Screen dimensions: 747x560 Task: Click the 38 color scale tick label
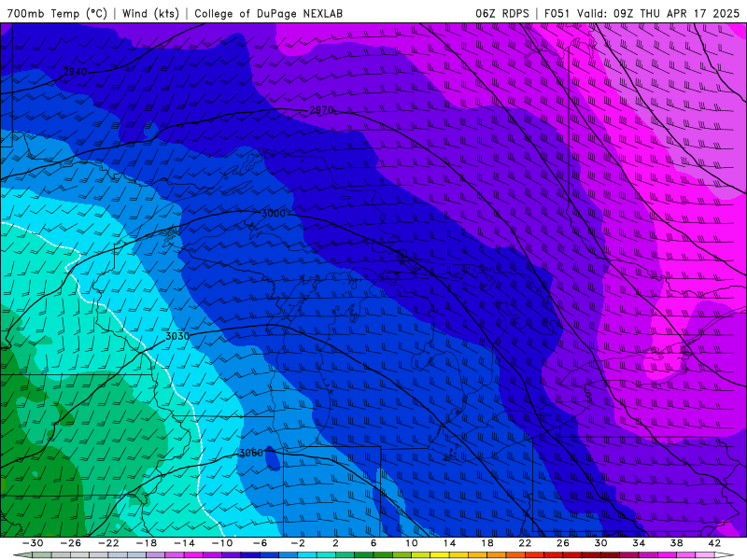[x=676, y=543]
